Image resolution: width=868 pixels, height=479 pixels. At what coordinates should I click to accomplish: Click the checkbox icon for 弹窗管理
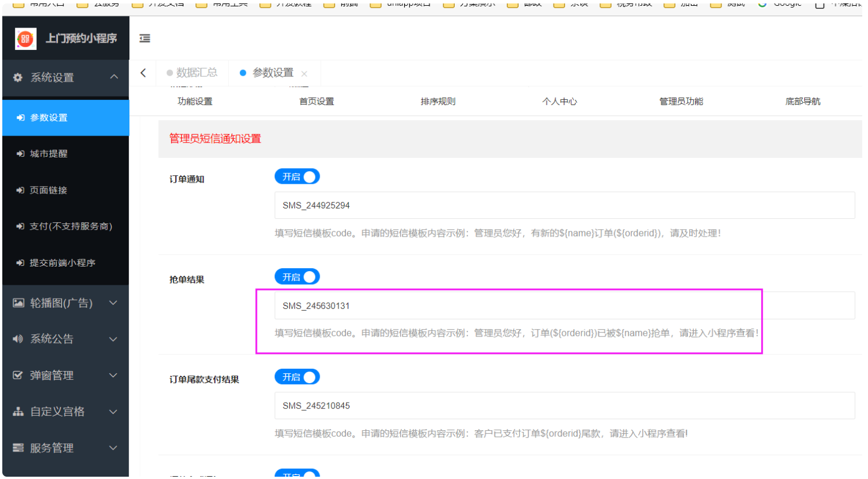click(x=18, y=375)
